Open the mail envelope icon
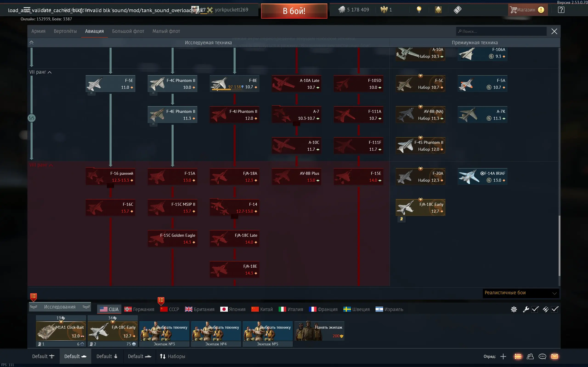This screenshot has height=367, width=588. point(554,356)
